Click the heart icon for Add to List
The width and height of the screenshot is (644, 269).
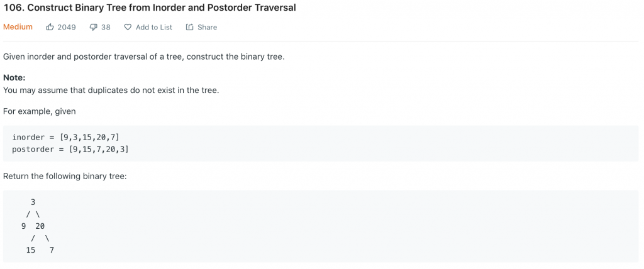(x=128, y=27)
